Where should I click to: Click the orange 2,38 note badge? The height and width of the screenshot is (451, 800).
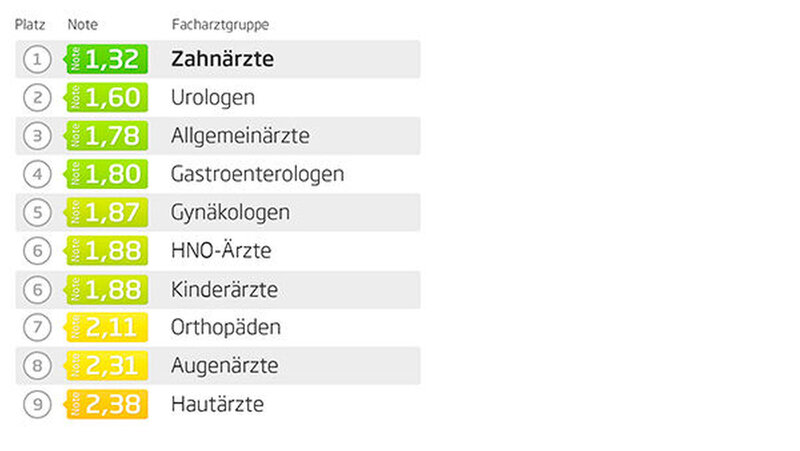coord(106,405)
